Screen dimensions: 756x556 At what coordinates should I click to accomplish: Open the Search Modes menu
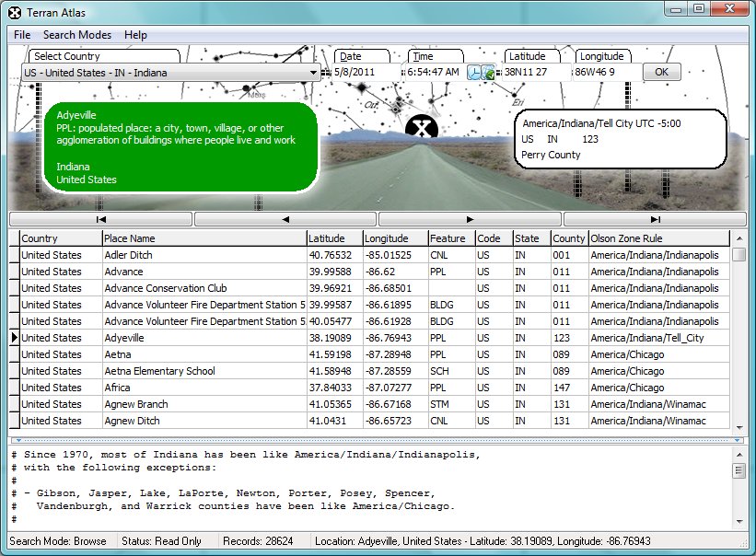[x=77, y=35]
